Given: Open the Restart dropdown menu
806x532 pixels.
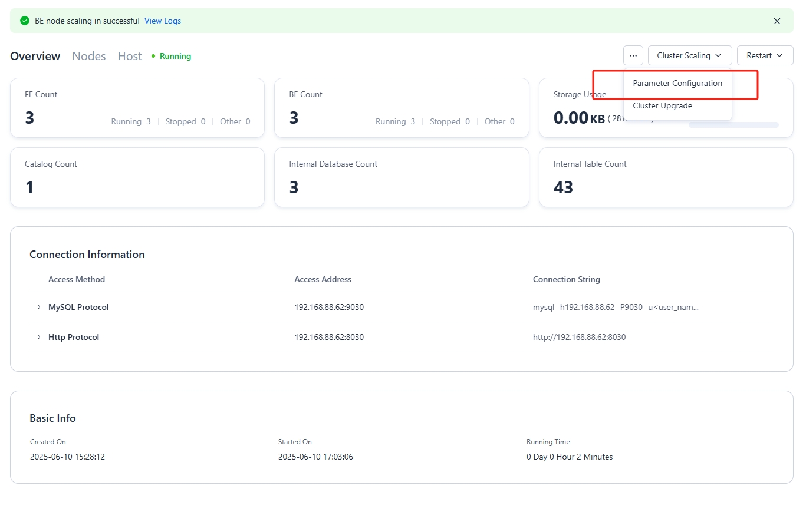Looking at the screenshot, I should pos(764,55).
